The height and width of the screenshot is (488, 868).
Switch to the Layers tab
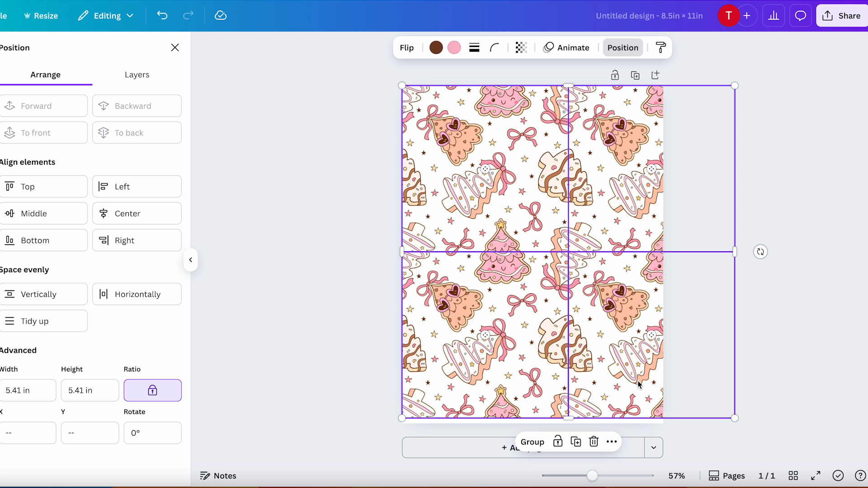(137, 75)
